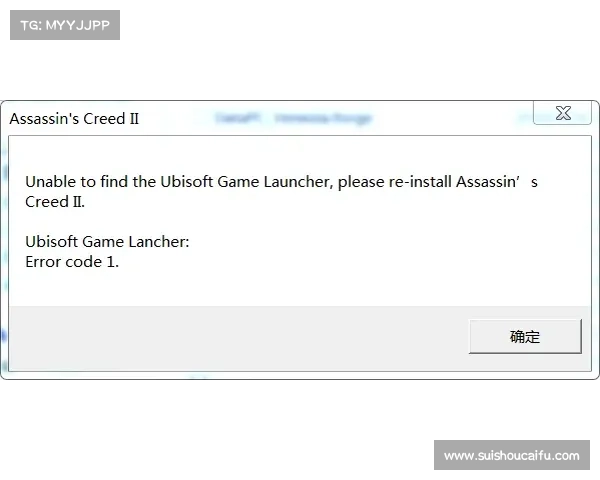600x480 pixels.
Task: Click the 'Ubisoft Game Lancher:' label
Action: [x=107, y=242]
